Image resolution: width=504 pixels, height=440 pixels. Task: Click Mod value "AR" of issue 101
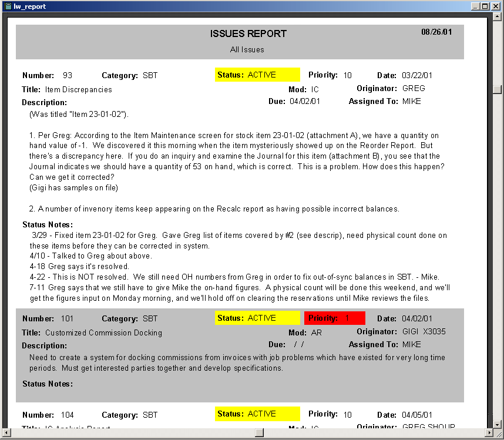click(x=316, y=332)
